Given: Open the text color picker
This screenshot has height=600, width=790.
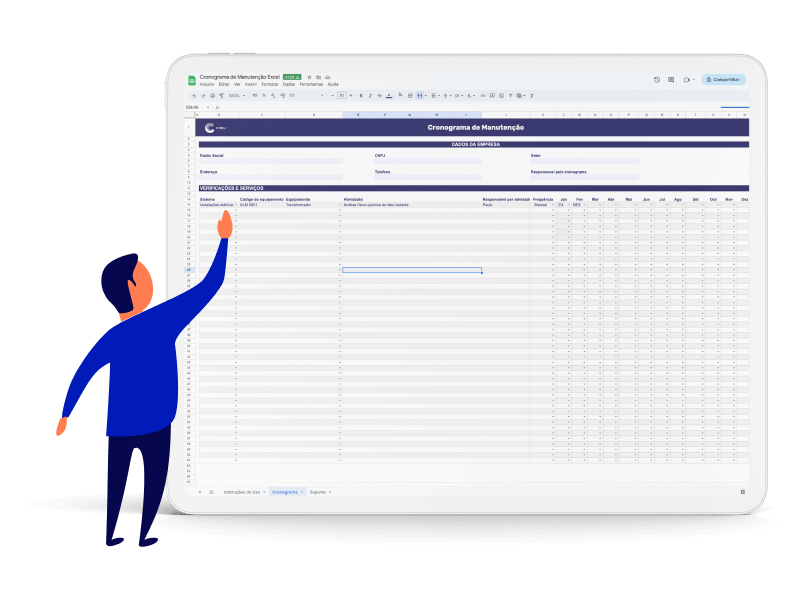Looking at the screenshot, I should tap(389, 95).
